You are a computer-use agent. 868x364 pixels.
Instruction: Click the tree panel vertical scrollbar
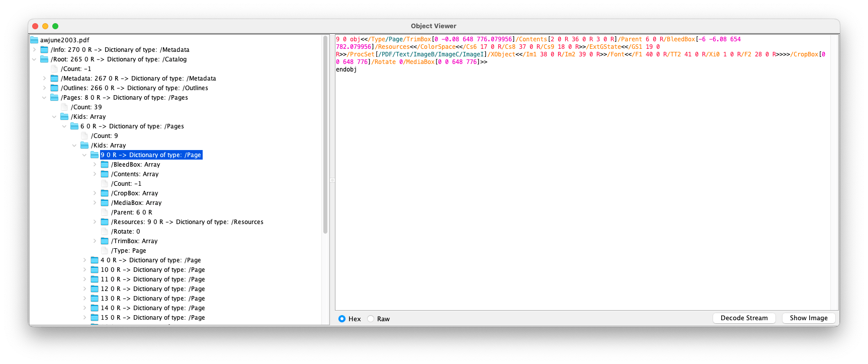coord(325,151)
